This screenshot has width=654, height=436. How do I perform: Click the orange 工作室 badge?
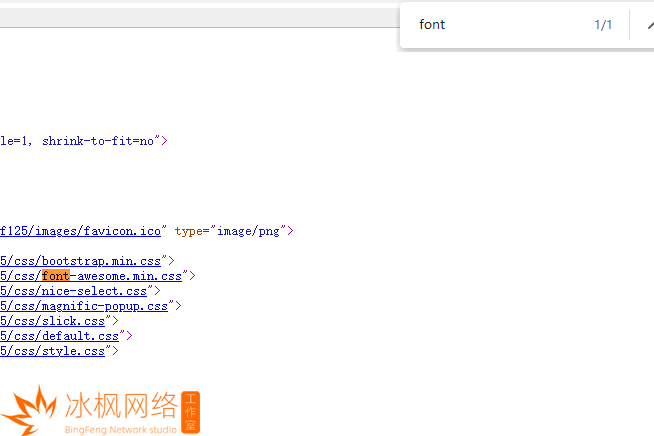click(x=192, y=412)
